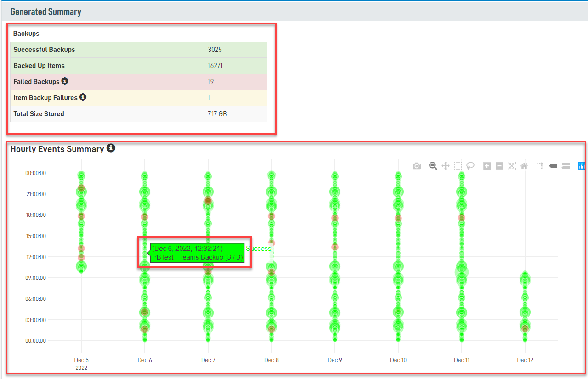Click the 15:00:00 time axis label
The width and height of the screenshot is (588, 379).
[x=35, y=236]
